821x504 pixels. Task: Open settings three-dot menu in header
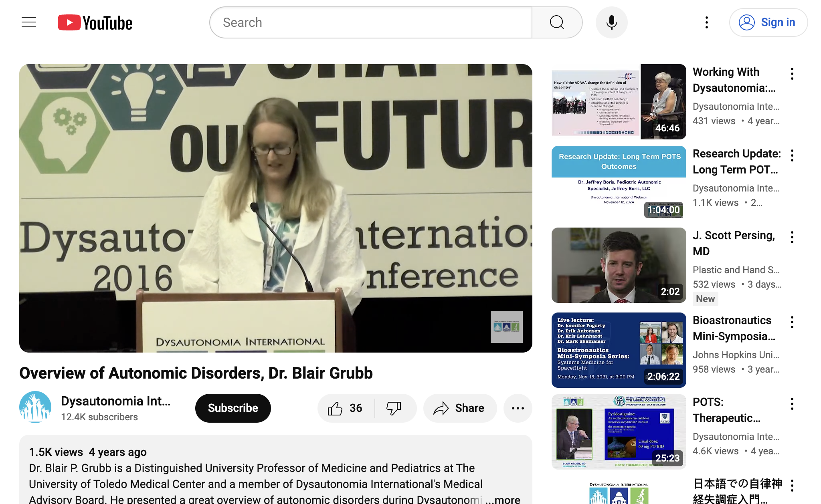tap(707, 22)
